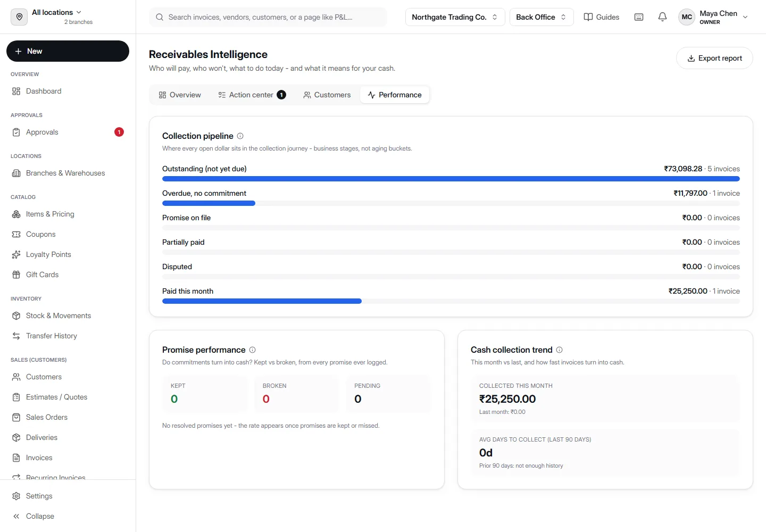Open the Back Office mode dropdown
The image size is (766, 532).
pos(542,17)
